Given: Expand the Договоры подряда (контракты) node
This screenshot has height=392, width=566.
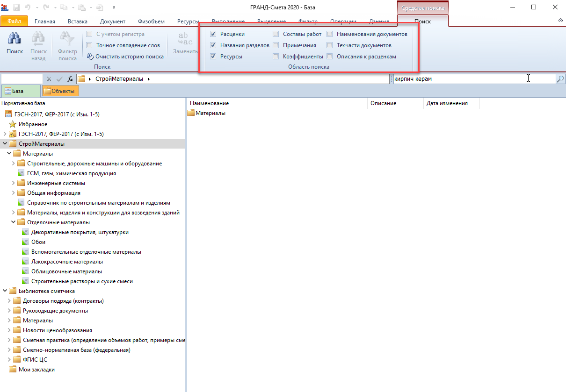Looking at the screenshot, I should 9,301.
